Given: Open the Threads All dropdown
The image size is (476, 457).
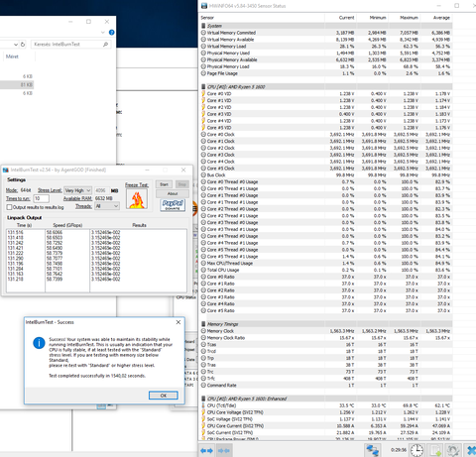Looking at the screenshot, I should tap(107, 206).
